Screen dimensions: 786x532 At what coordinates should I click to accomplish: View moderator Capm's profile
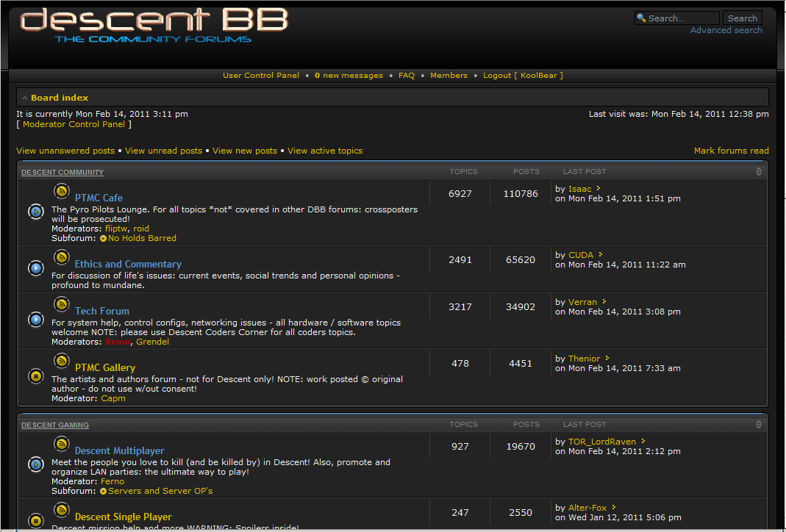point(113,399)
